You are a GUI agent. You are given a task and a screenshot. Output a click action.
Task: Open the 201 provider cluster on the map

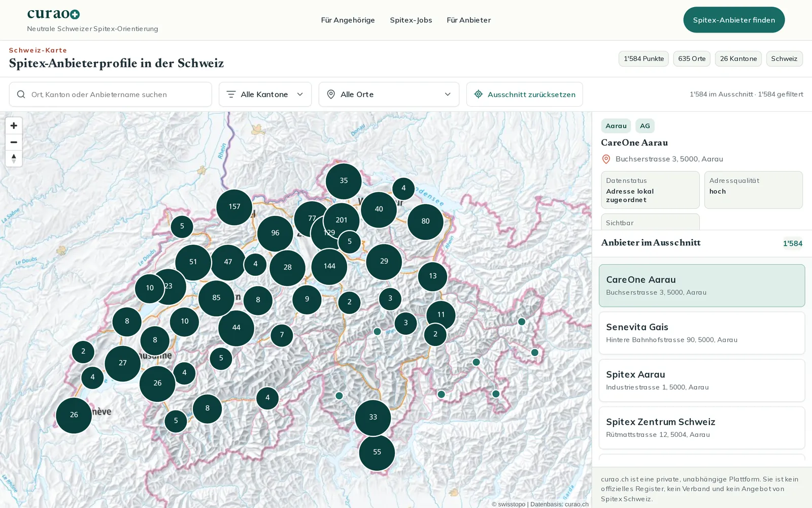(342, 220)
